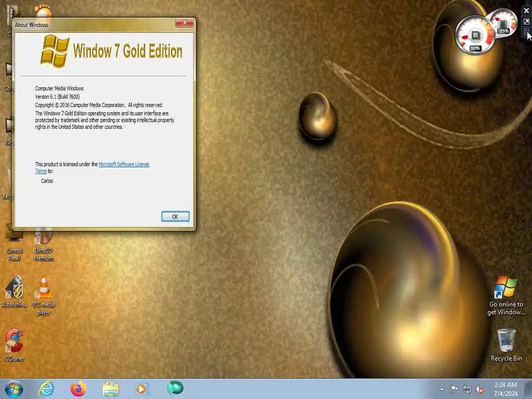Click the muted volume tray icon
The width and height of the screenshot is (532, 399).
[480, 390]
